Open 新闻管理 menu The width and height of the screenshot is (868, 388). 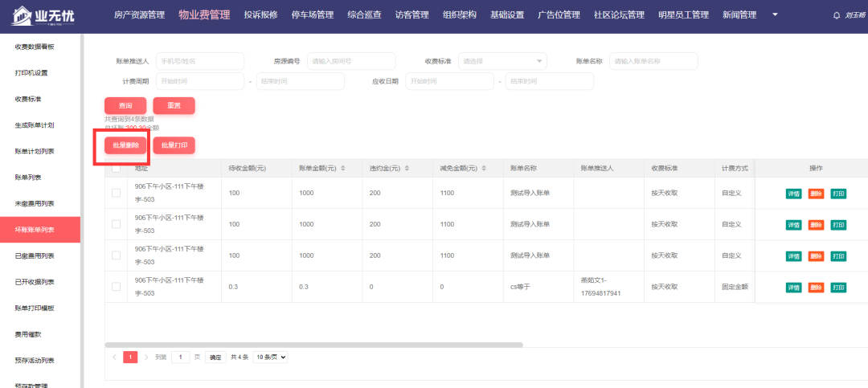tap(739, 15)
